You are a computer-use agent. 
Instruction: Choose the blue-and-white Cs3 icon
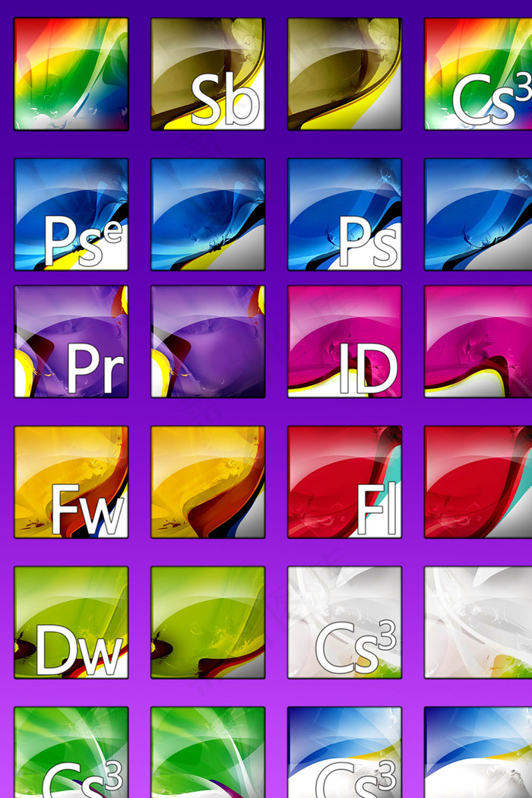344,752
